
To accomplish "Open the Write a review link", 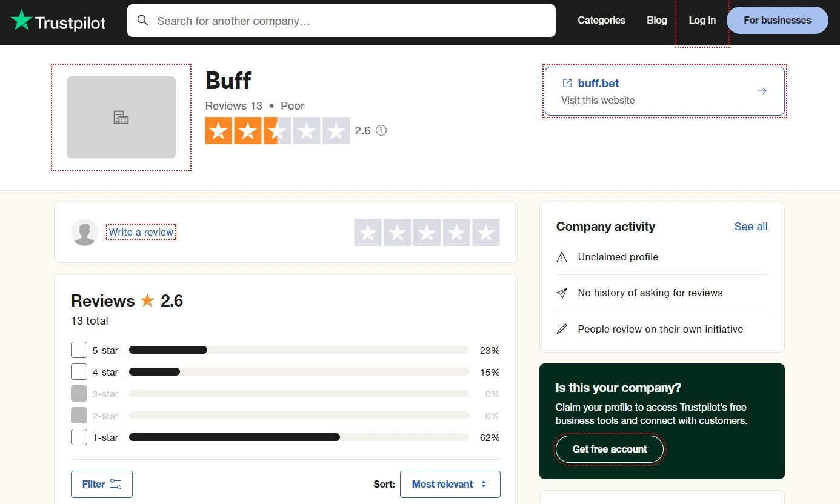I will point(141,232).
